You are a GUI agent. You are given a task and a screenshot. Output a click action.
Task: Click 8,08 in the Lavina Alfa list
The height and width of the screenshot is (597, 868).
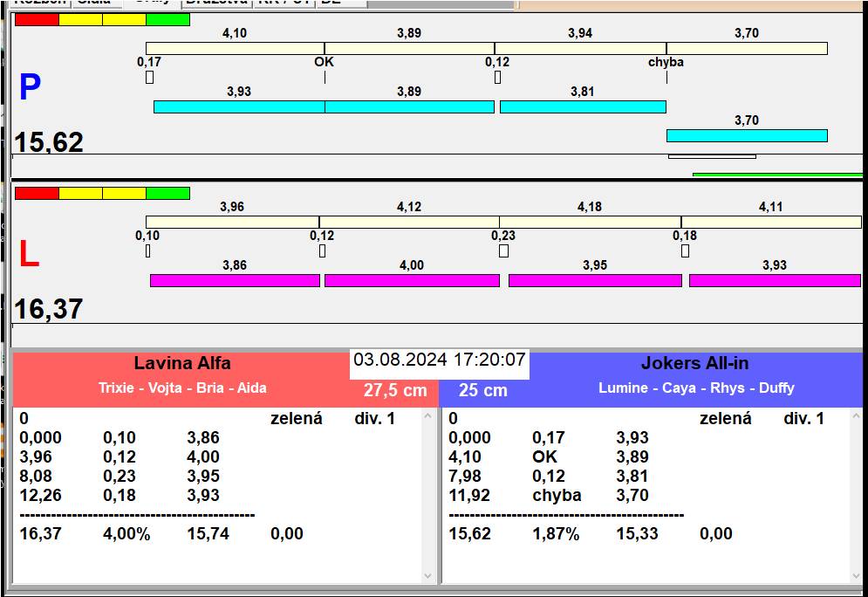[36, 476]
